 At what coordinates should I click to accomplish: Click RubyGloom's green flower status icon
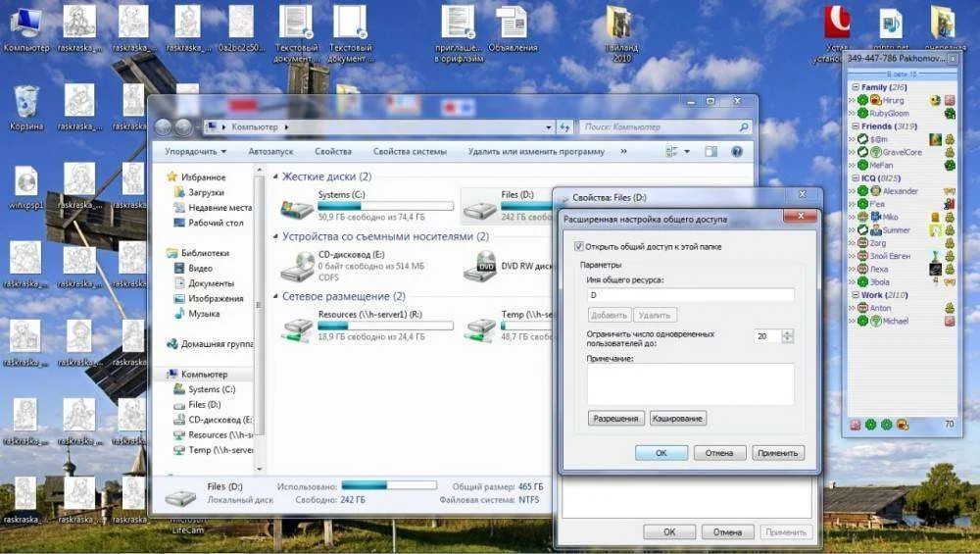tap(863, 113)
